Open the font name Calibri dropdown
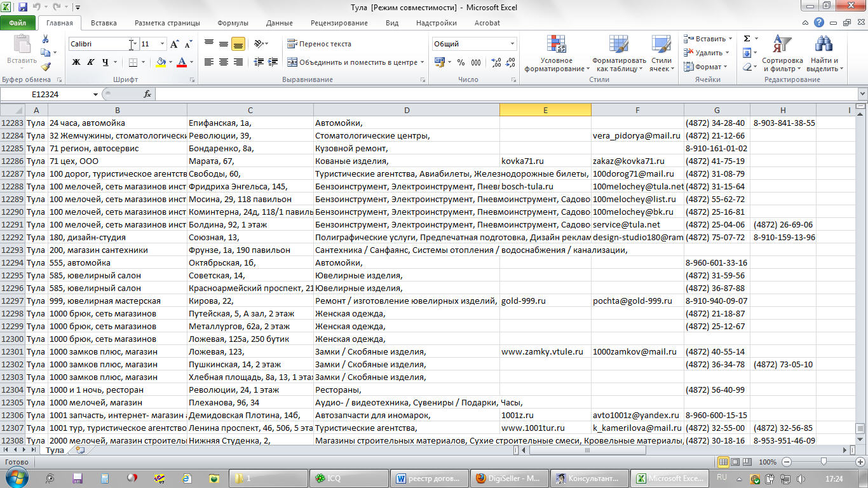The width and height of the screenshot is (868, 488). 135,44
